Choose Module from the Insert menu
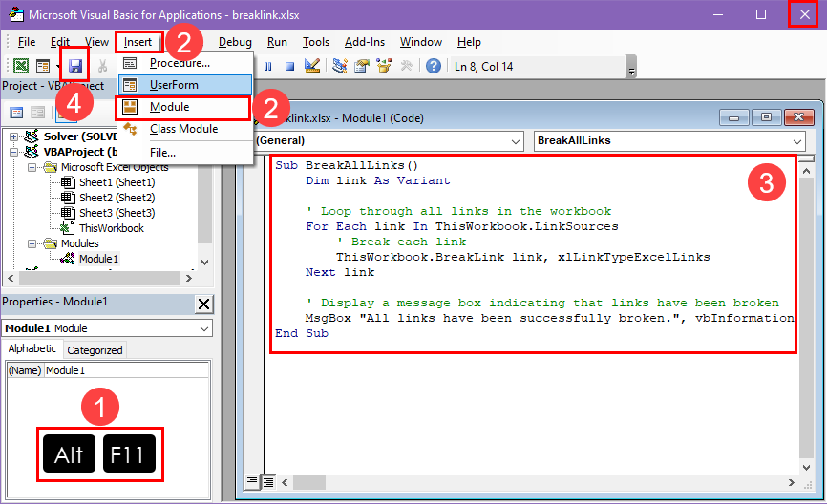Screen dimensions: 827x504 click(183, 107)
